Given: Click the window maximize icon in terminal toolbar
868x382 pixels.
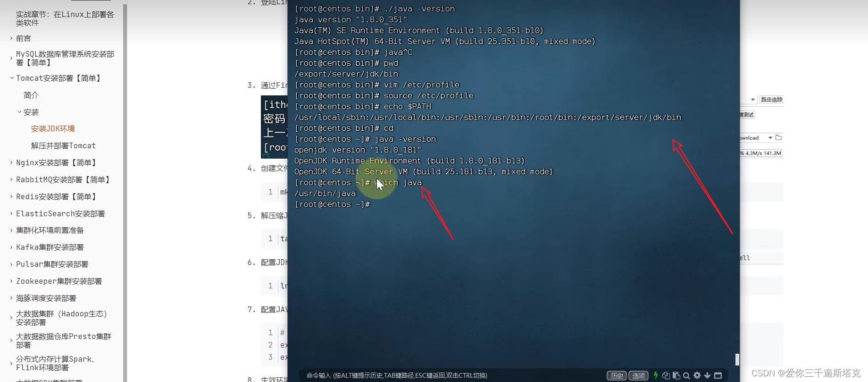Looking at the screenshot, I should 718,375.
